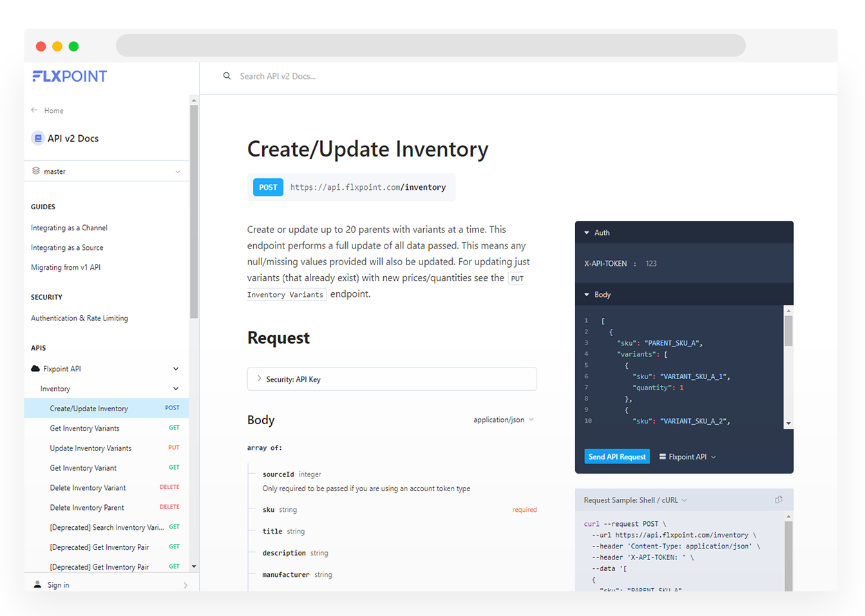
Task: Open Delete Inventory Parent endpoint
Action: pos(106,507)
